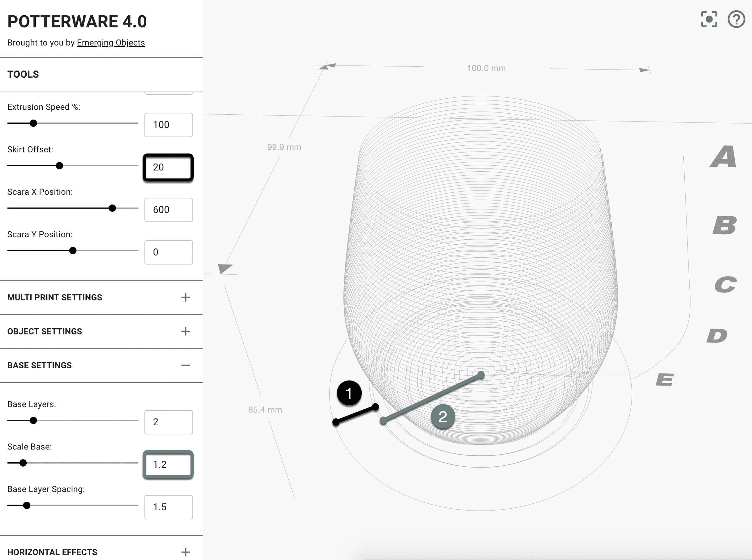Select profile marker C on model
The width and height of the screenshot is (752, 560).
click(x=726, y=284)
